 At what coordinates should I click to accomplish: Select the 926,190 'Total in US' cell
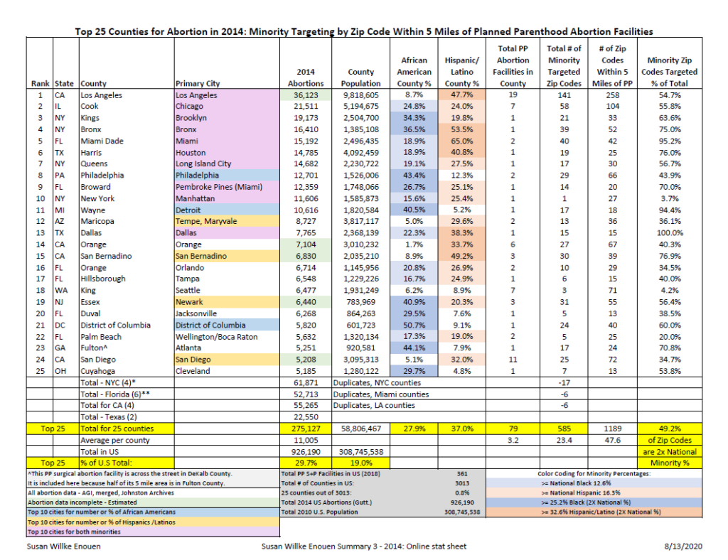tap(306, 452)
